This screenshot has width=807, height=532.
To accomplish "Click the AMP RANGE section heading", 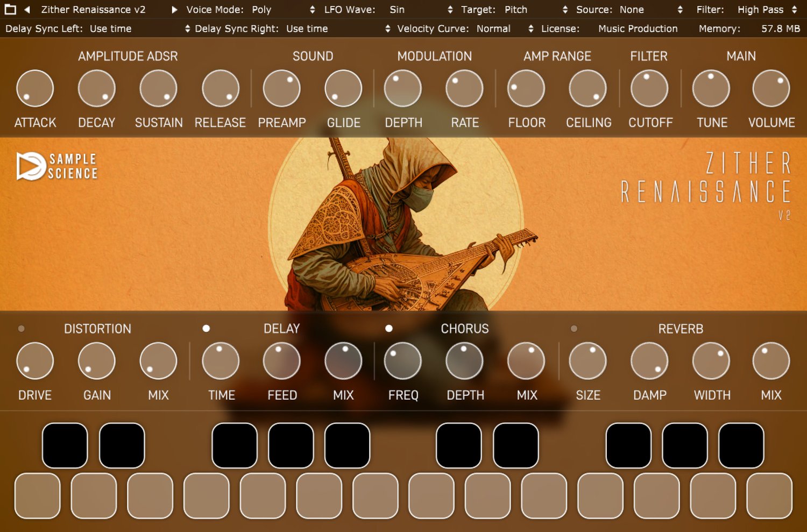I will [x=557, y=56].
